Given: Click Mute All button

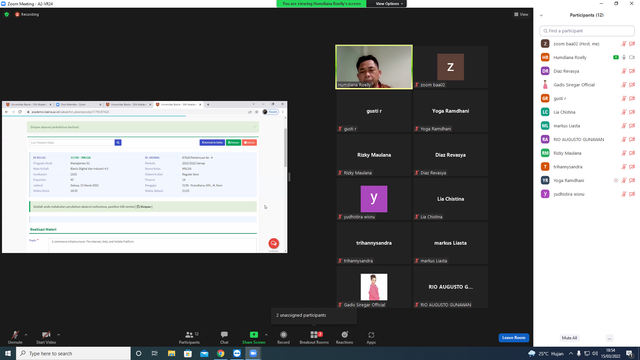Looking at the screenshot, I should click(x=569, y=338).
